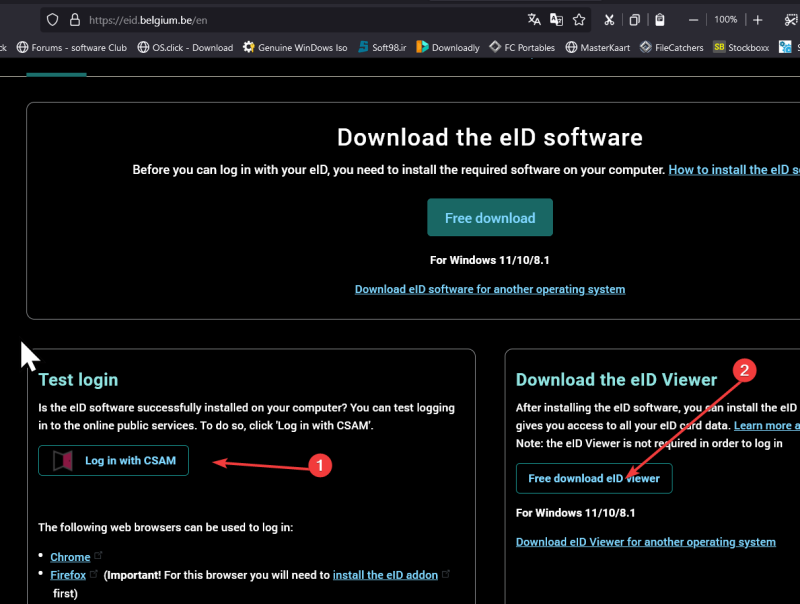Viewport: 800px width, 604px height.
Task: Open the FC Portables bookmark
Action: pos(522,47)
